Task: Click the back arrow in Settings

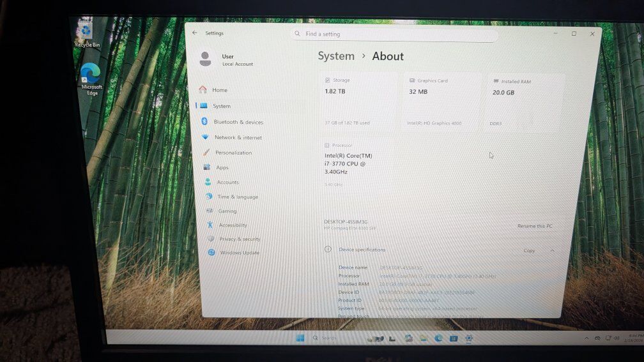Action: [195, 33]
